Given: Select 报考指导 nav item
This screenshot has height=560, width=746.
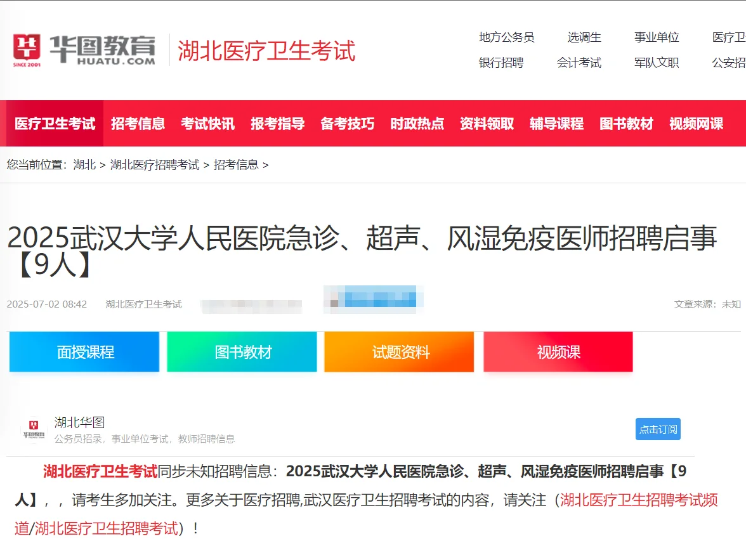Looking at the screenshot, I should coord(278,123).
